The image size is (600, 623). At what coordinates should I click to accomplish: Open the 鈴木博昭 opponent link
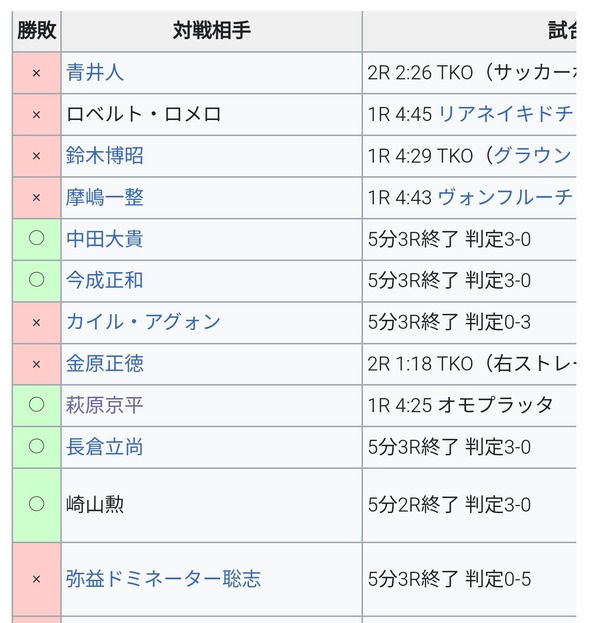105,156
